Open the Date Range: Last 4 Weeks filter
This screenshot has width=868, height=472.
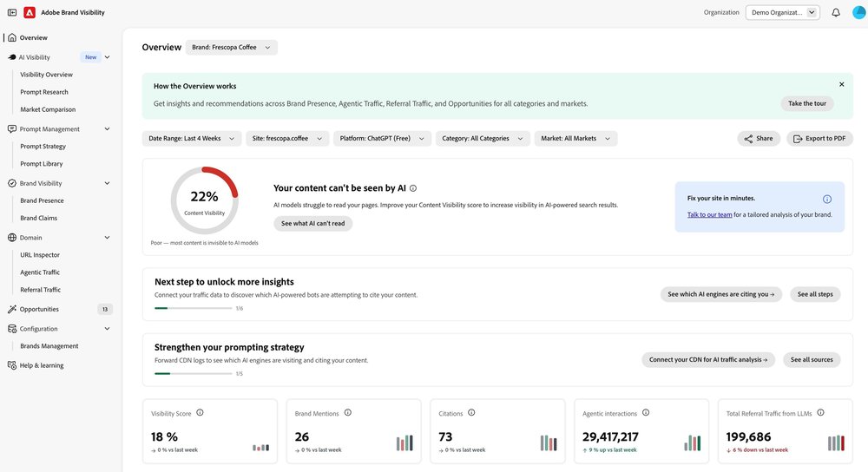(192, 138)
